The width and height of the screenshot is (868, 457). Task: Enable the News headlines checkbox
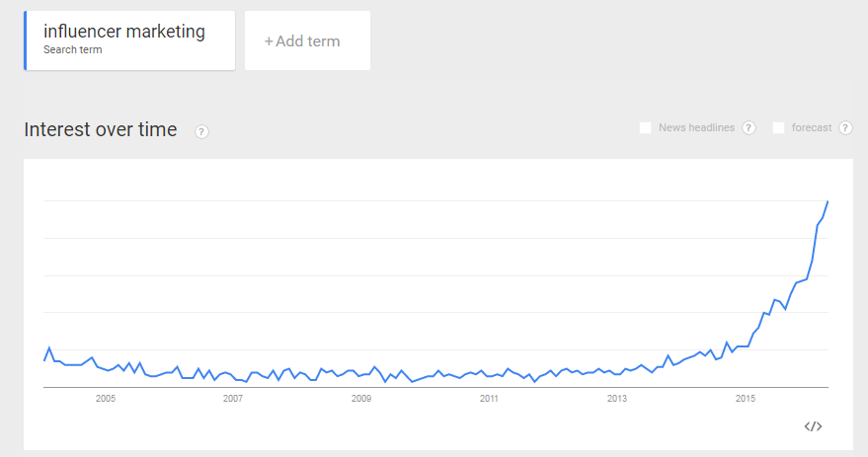click(x=646, y=128)
